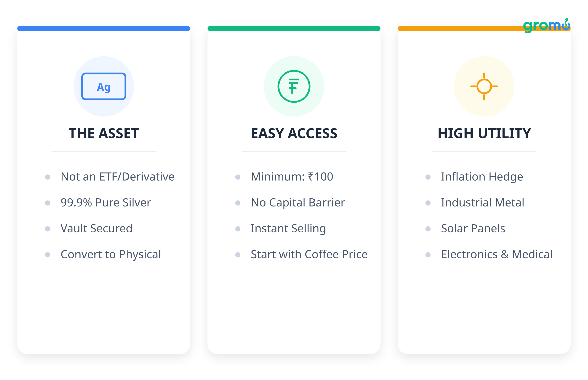Select the blue bar atop The Asset card

(x=104, y=28)
